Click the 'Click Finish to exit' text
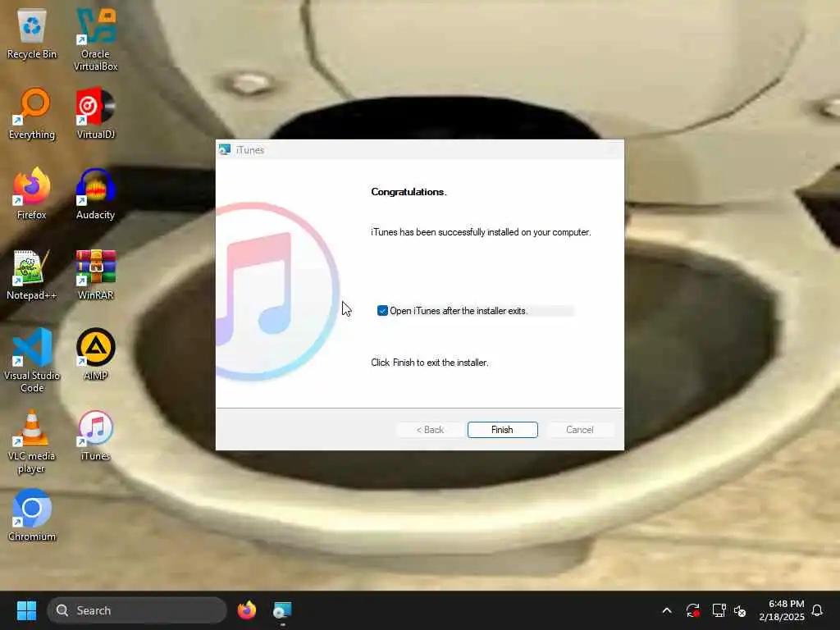Screen dimensions: 840x630 point(430,363)
